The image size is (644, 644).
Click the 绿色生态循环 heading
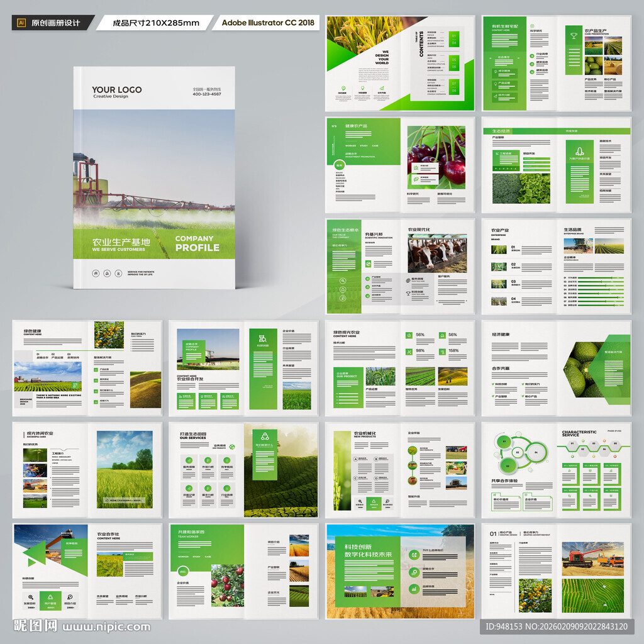coord(345,230)
